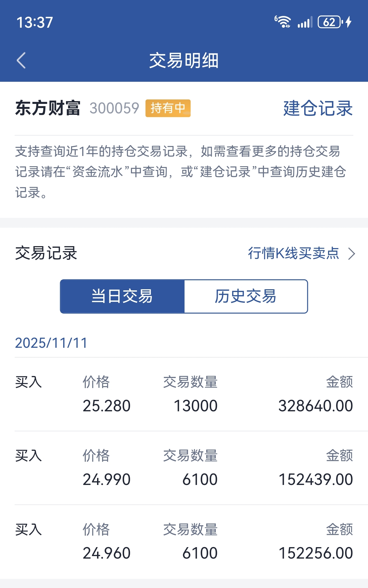
Task: Open the buy record priced 24.990
Action: (184, 468)
